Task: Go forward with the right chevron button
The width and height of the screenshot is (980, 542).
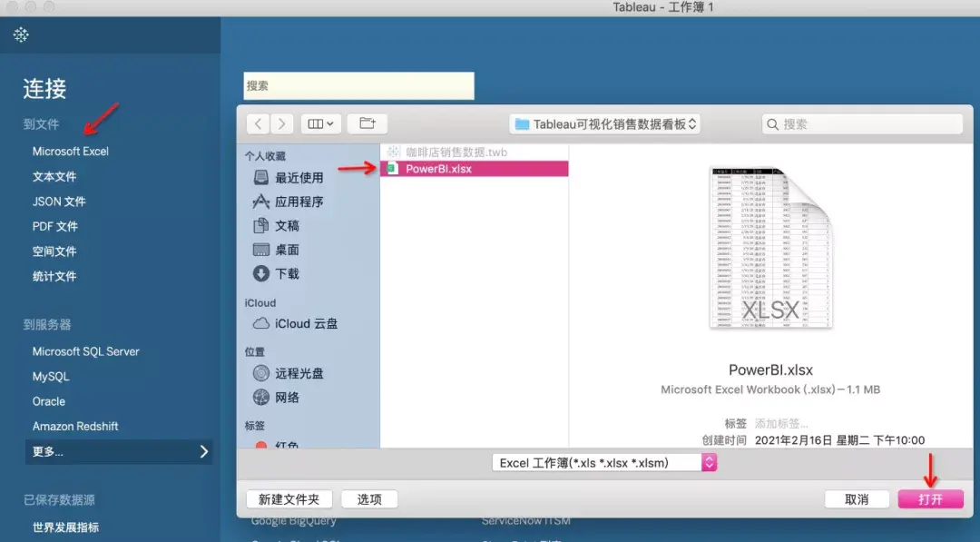Action: click(282, 123)
